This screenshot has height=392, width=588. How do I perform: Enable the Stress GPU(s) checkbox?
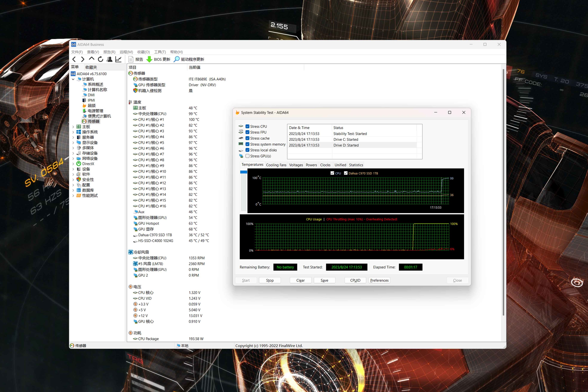point(248,156)
